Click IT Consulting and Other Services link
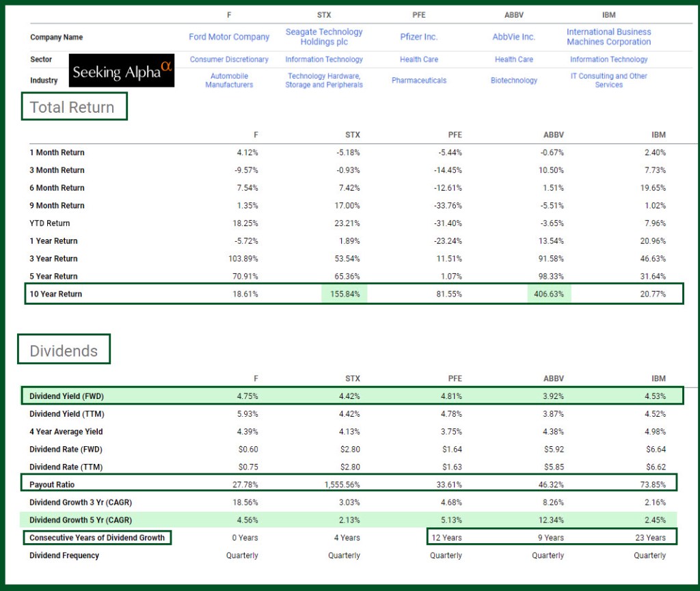 (x=608, y=81)
